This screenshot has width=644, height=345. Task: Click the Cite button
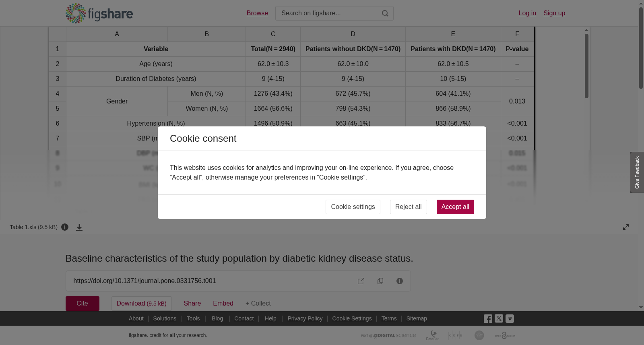83,304
